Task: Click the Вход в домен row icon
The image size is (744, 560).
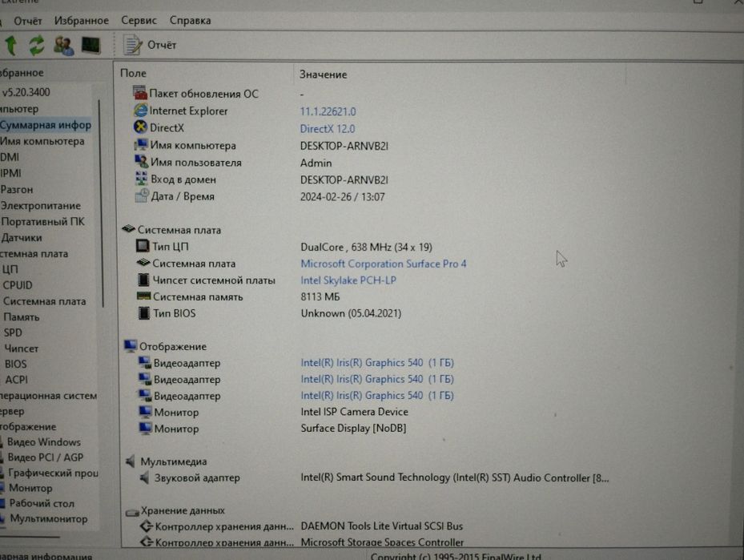Action: point(142,179)
